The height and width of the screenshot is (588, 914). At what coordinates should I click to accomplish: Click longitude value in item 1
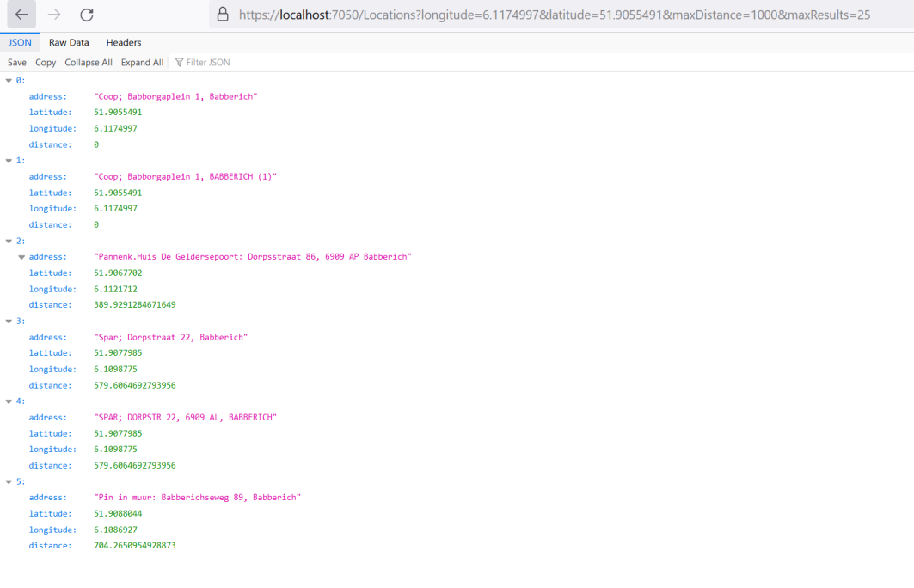(x=115, y=209)
